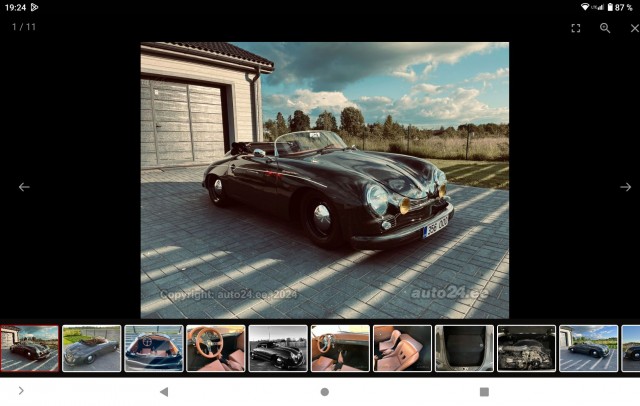Tap the 19:24 clock in status bar
640x406 pixels.
tap(15, 7)
